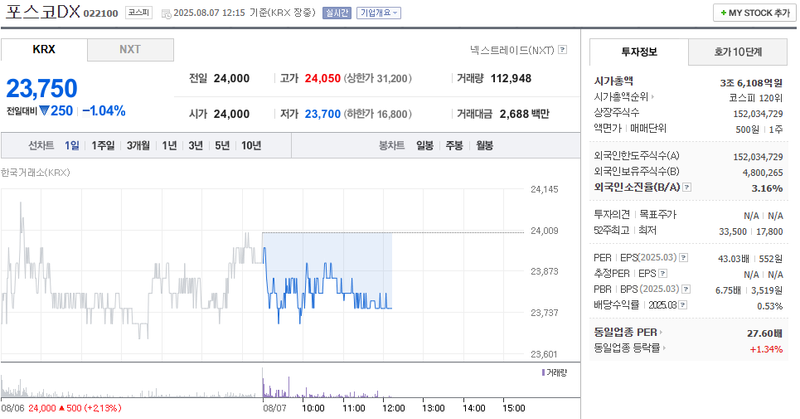Click the 포스코DX stock title

pyautogui.click(x=43, y=12)
